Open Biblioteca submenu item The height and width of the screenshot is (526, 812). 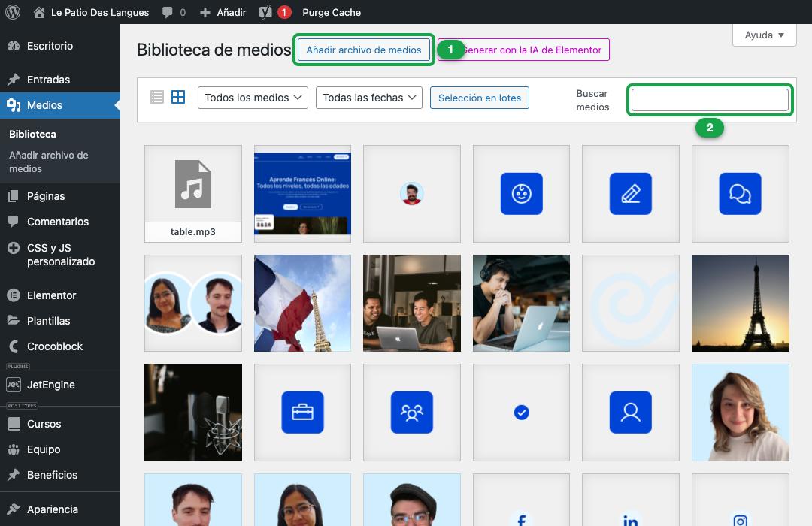pos(32,134)
